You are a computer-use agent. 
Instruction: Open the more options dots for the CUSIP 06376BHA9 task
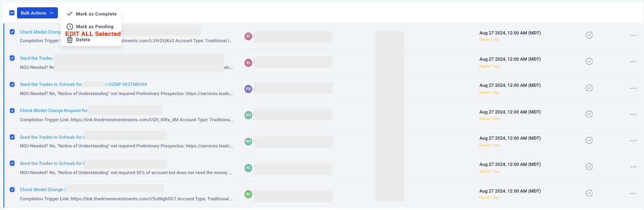633,88
